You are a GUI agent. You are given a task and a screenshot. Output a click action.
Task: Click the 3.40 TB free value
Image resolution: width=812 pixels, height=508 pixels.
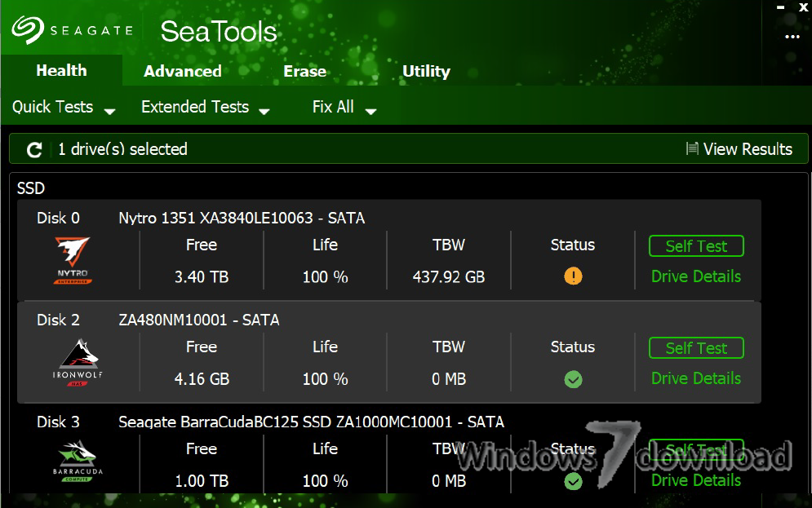(202, 276)
